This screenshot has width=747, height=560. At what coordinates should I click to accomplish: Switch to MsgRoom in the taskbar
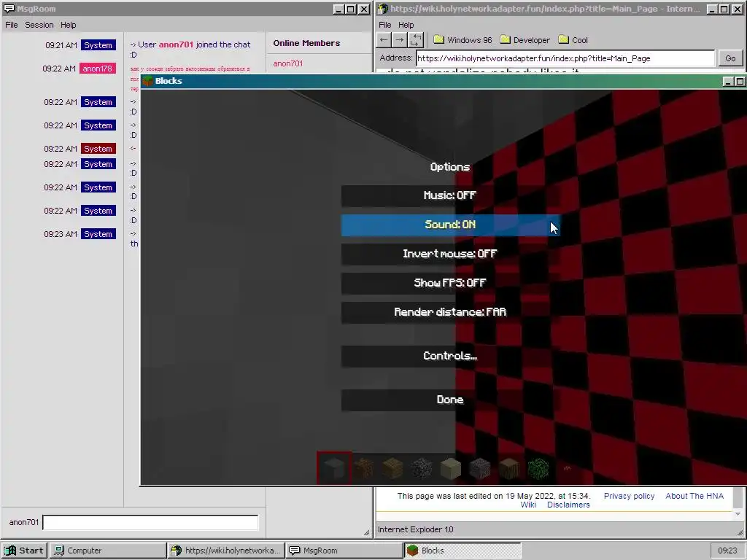click(x=344, y=551)
